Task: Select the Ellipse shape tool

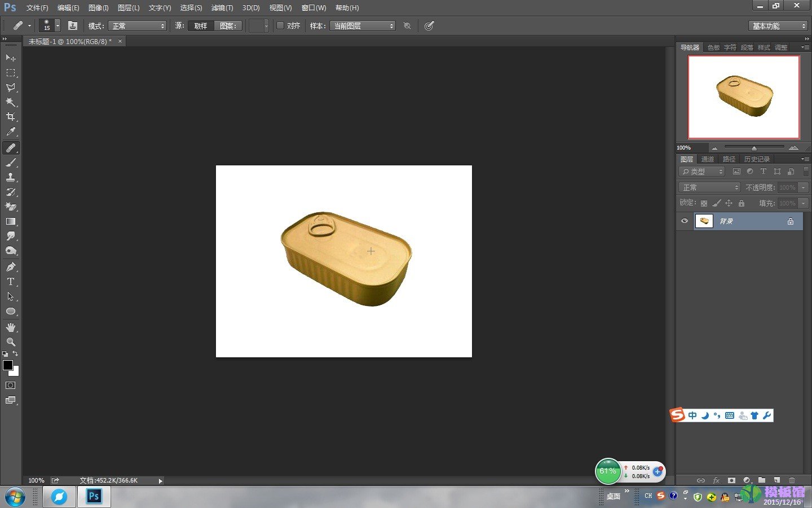Action: 11,311
